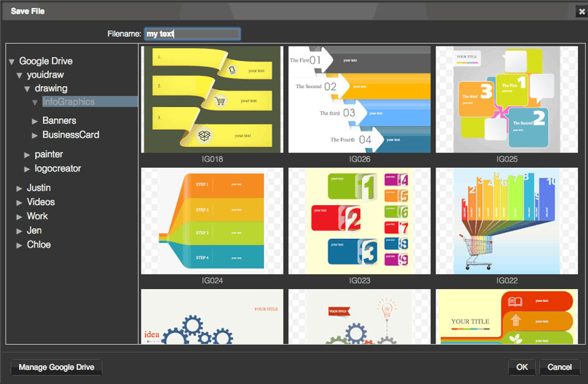This screenshot has width=588, height=384.
Task: Collapse the InfoGraphics folder arrow
Action: 35,102
